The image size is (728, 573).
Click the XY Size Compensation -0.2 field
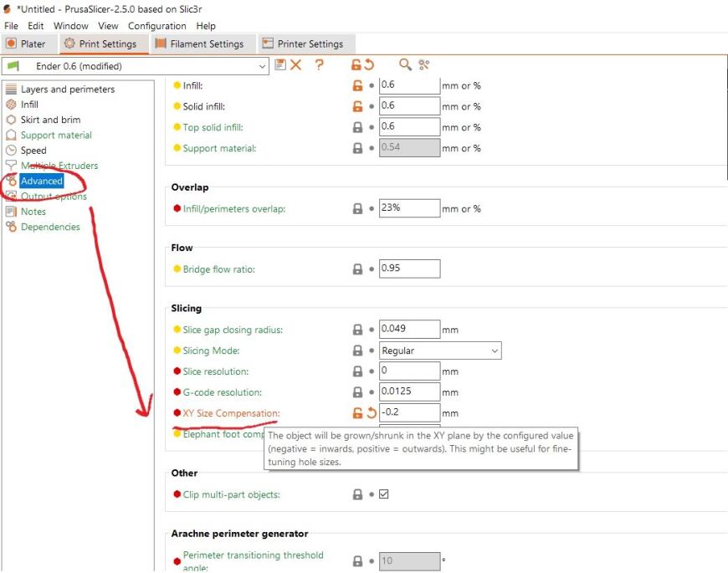coord(409,412)
